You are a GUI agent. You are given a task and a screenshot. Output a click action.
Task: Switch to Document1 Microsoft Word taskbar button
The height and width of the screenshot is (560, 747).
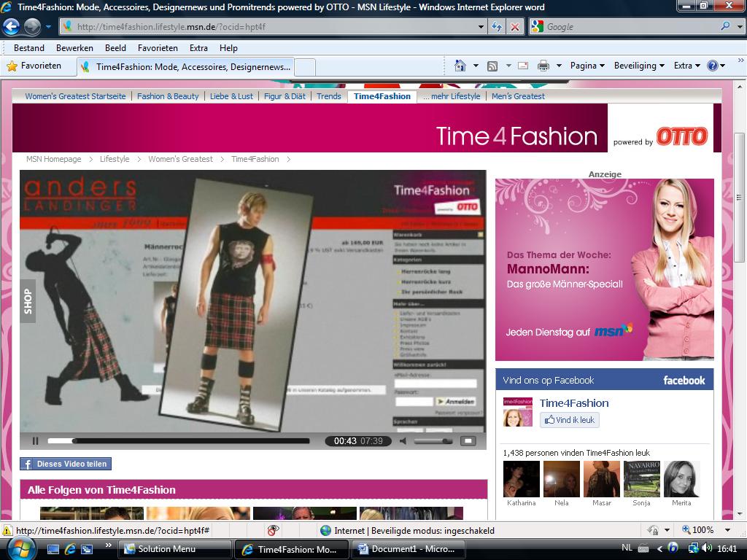(409, 549)
